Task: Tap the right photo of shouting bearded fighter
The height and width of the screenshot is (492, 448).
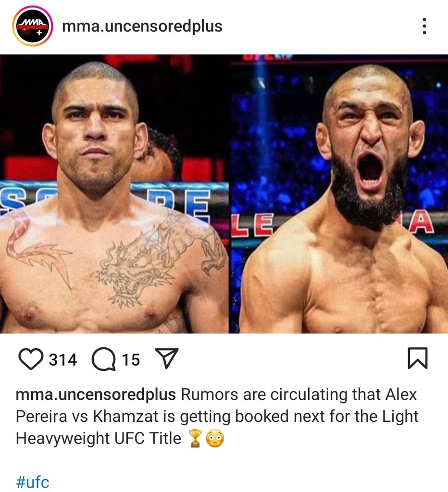Action: coord(339,194)
